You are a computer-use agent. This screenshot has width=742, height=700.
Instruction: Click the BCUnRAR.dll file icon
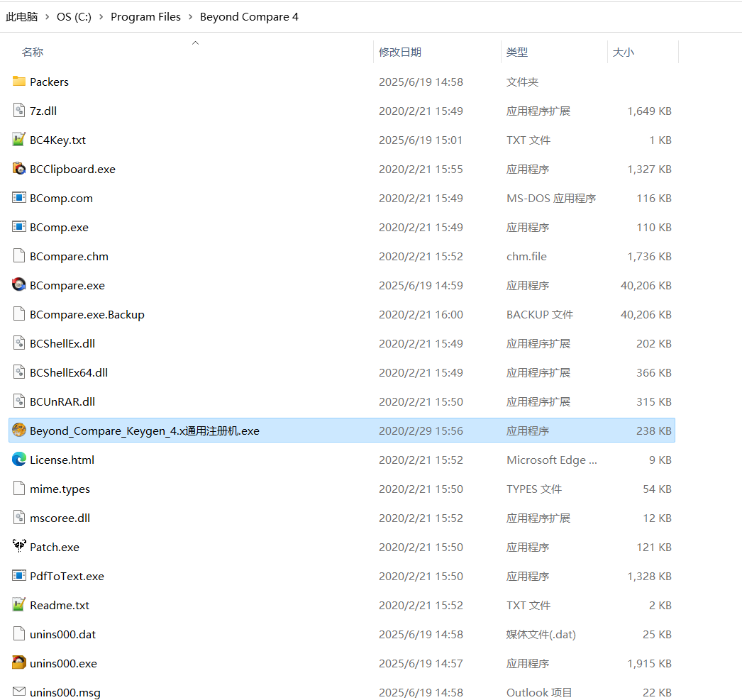(x=19, y=401)
